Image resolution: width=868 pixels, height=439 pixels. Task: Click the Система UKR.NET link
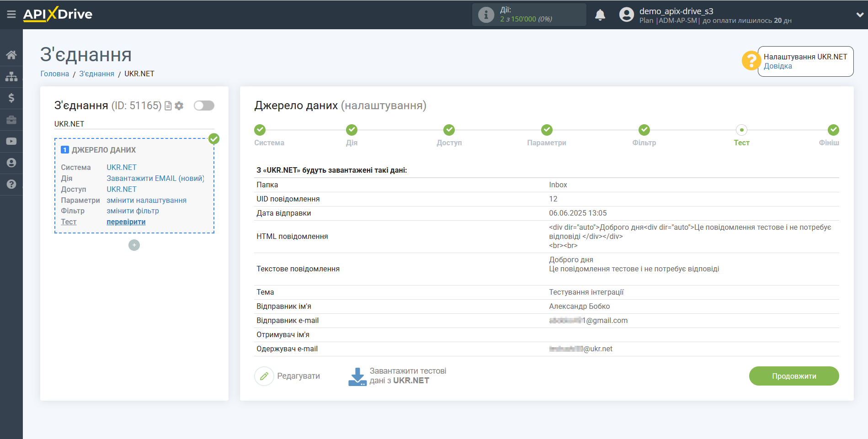pyautogui.click(x=122, y=167)
